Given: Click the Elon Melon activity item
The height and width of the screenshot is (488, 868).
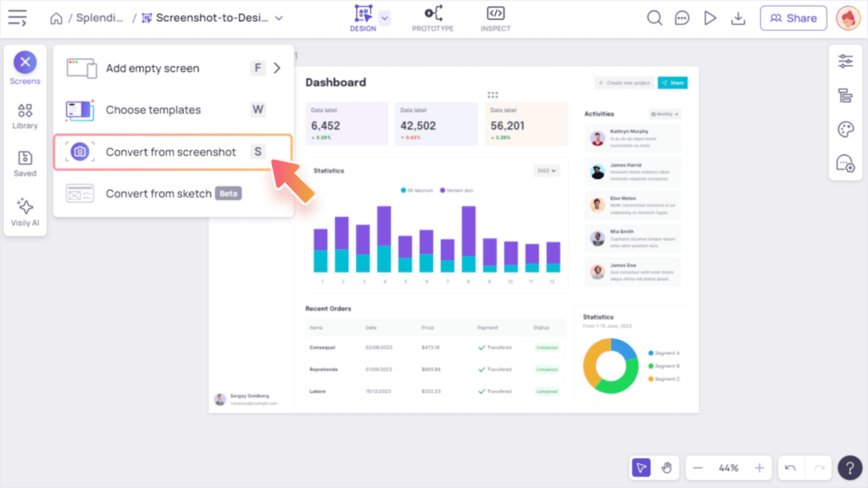Looking at the screenshot, I should [x=632, y=205].
